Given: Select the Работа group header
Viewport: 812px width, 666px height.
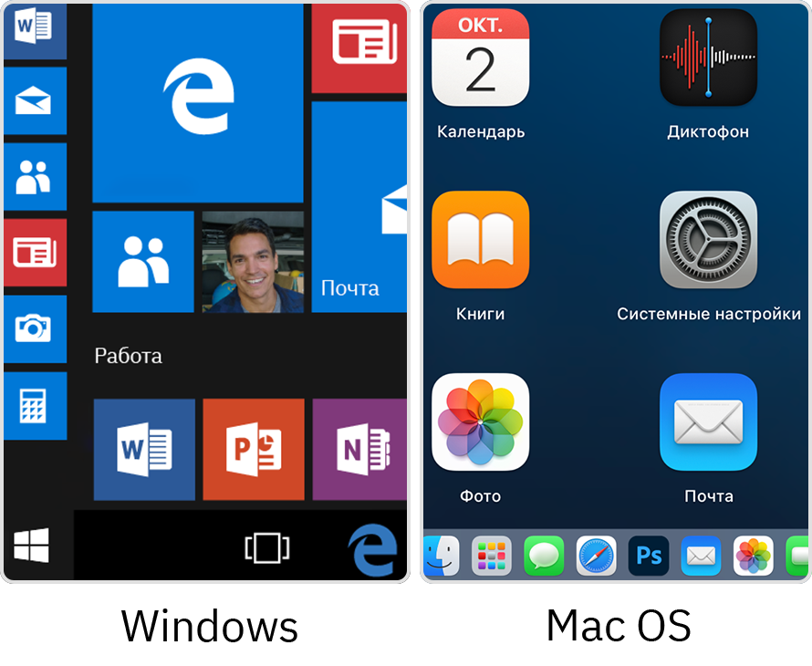Looking at the screenshot, I should pos(129,356).
